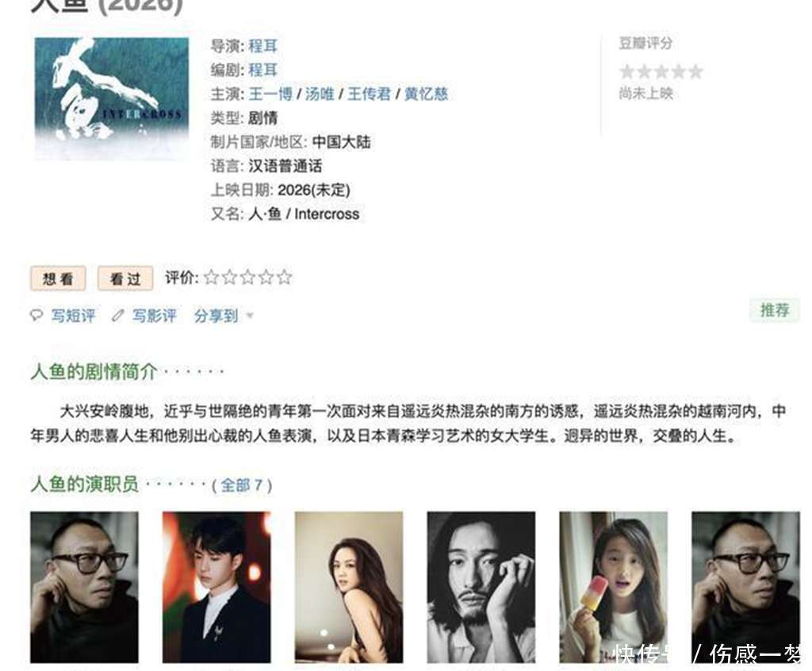Image resolution: width=812 pixels, height=671 pixels.
Task: Select the fourth star in 评价 rating
Action: 266,278
